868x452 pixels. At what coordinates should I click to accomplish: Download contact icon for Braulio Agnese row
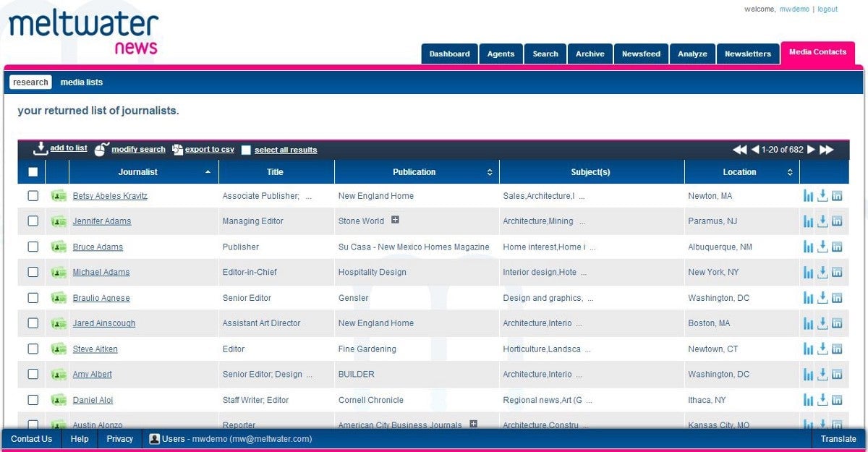pyautogui.click(x=822, y=298)
